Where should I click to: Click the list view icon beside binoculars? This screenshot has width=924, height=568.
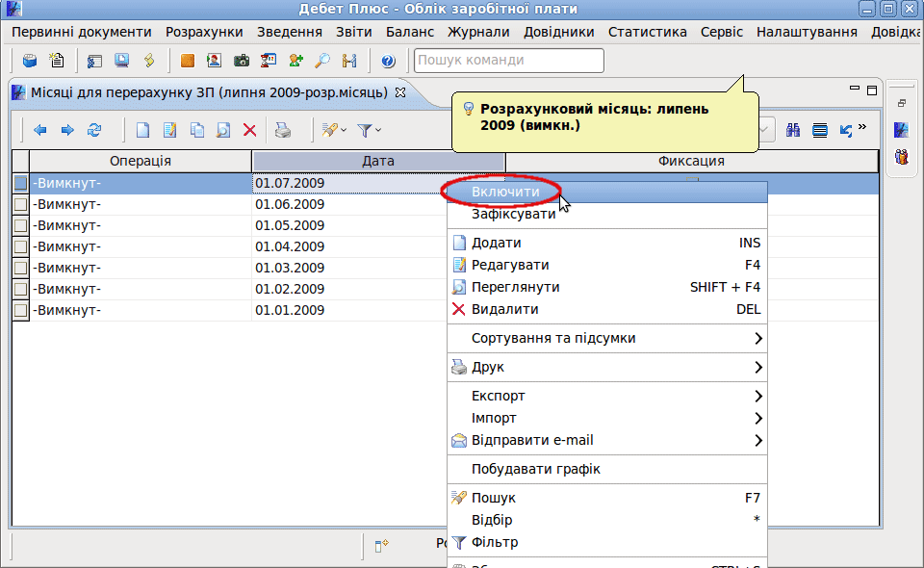point(820,130)
